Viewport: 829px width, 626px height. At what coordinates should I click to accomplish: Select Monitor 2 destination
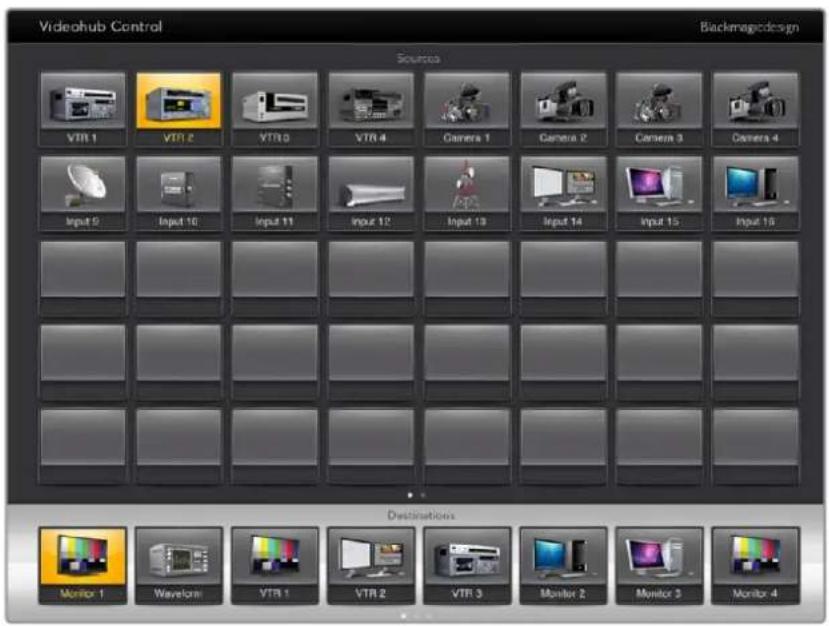tap(563, 565)
